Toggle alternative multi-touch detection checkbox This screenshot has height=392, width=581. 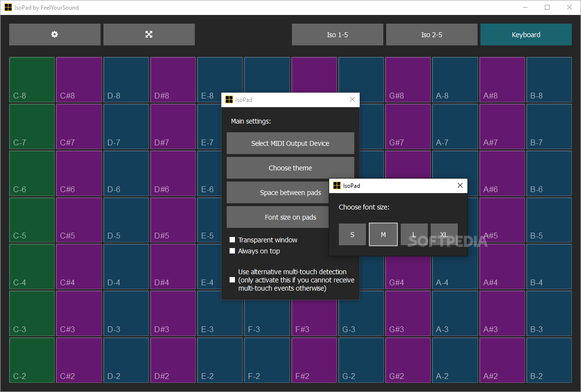232,280
